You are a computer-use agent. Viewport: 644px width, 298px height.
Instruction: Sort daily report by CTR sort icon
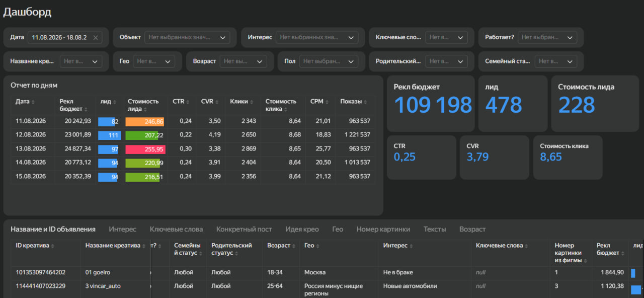(188, 102)
